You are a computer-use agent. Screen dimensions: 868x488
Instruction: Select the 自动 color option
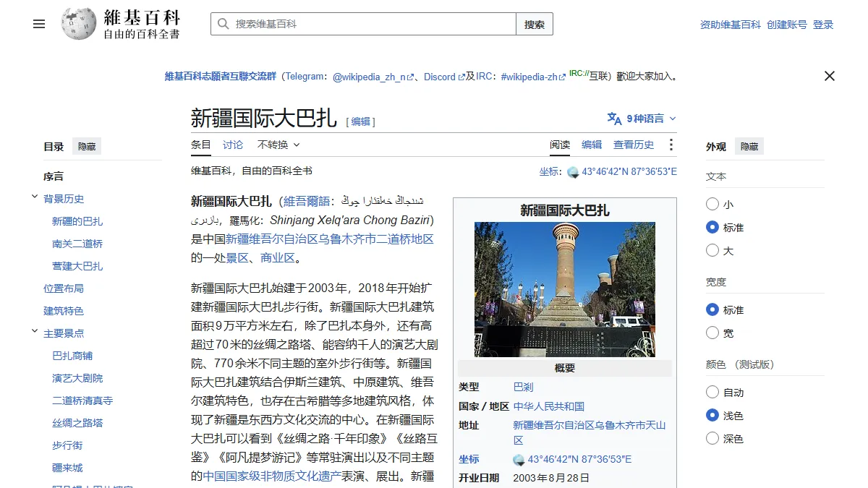(712, 393)
